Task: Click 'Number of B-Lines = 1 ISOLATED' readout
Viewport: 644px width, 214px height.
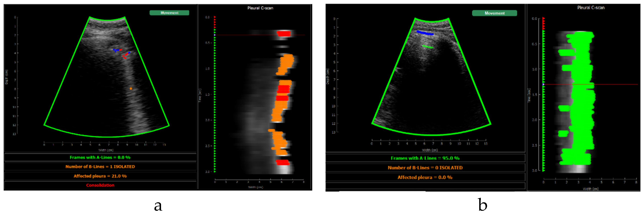Action: coord(100,167)
